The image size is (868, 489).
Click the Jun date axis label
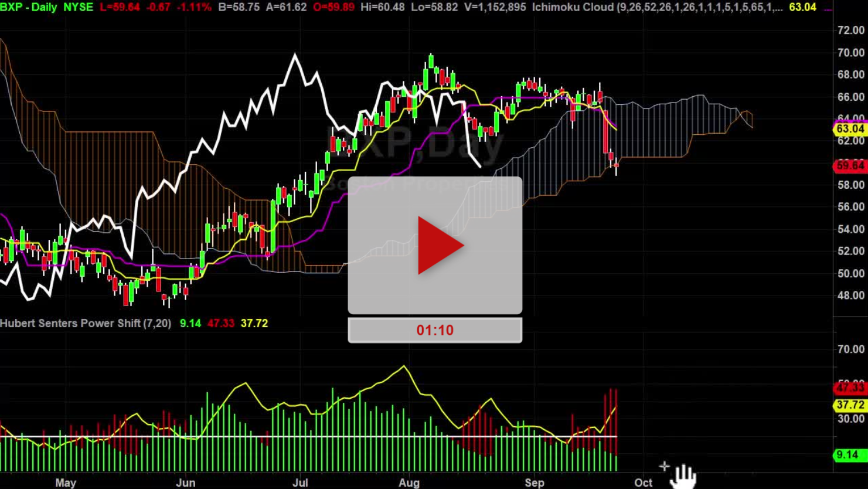[x=186, y=483]
